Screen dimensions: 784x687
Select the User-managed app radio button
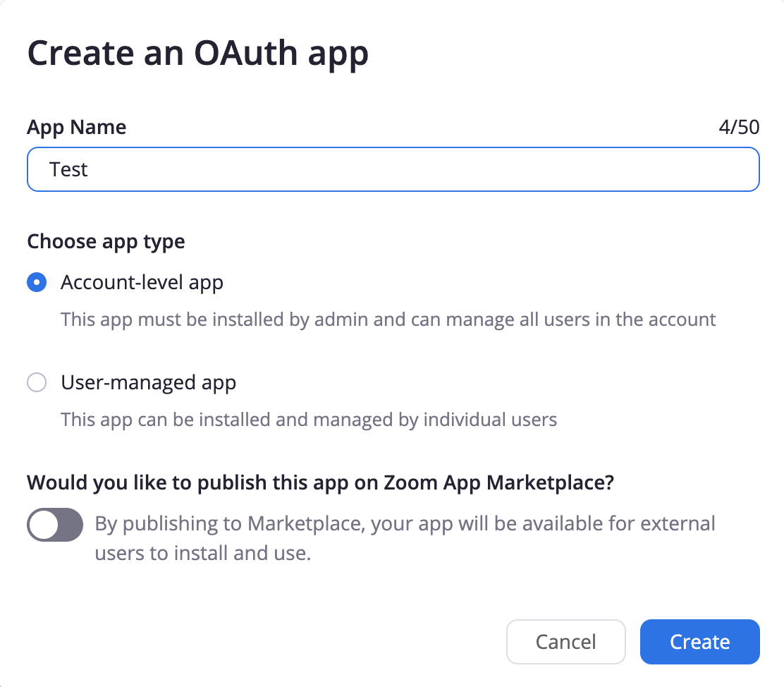pos(37,383)
